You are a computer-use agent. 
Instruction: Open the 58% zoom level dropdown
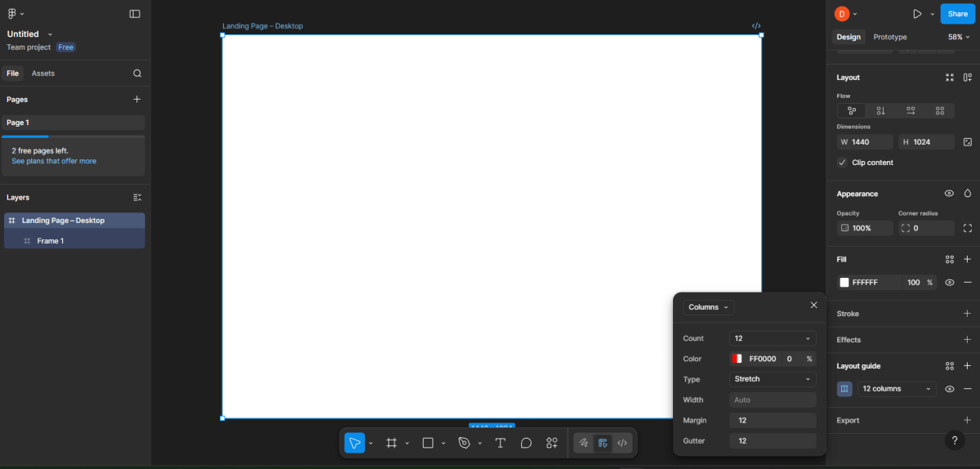coord(958,37)
